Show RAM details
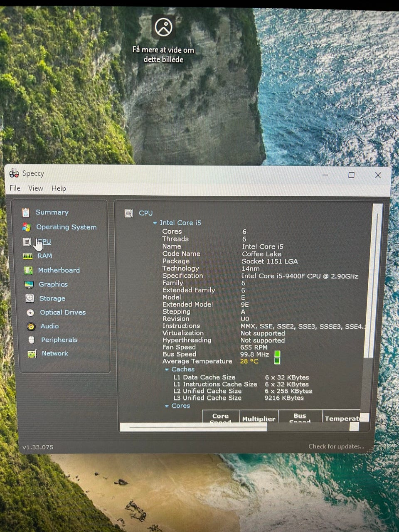 (x=45, y=256)
